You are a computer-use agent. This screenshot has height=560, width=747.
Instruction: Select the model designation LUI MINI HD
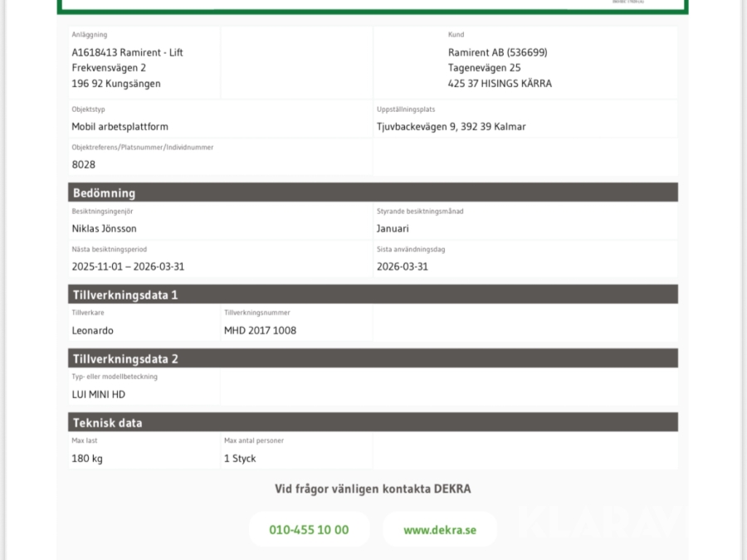pos(99,394)
